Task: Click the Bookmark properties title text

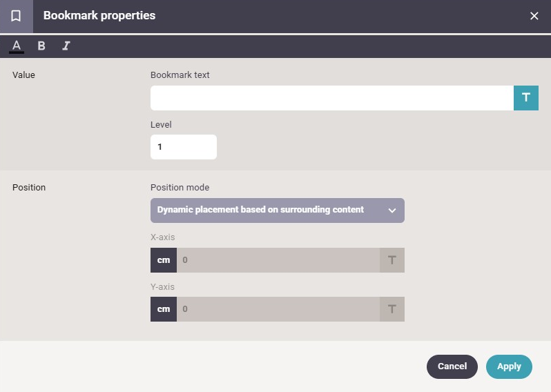Action: coord(99,16)
